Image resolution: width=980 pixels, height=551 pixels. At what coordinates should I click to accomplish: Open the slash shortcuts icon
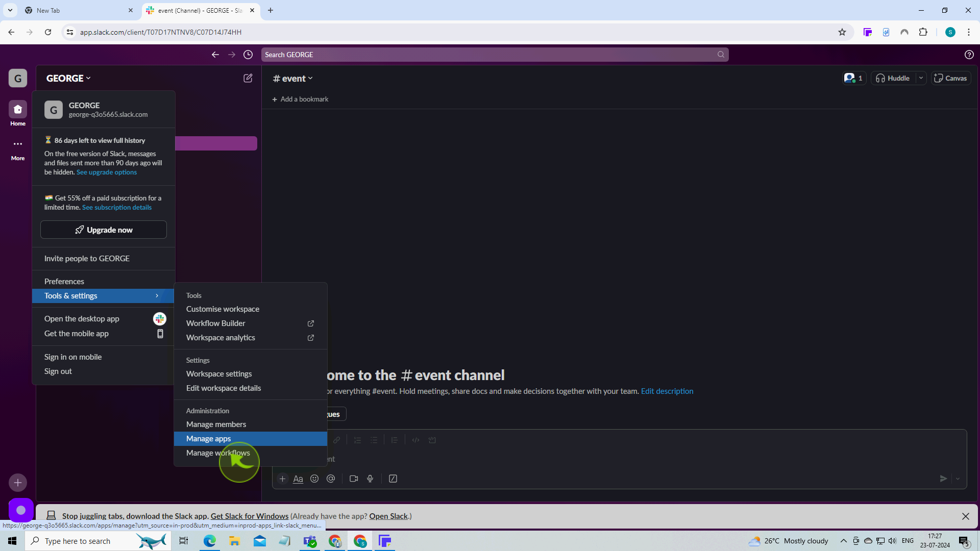[x=393, y=479]
